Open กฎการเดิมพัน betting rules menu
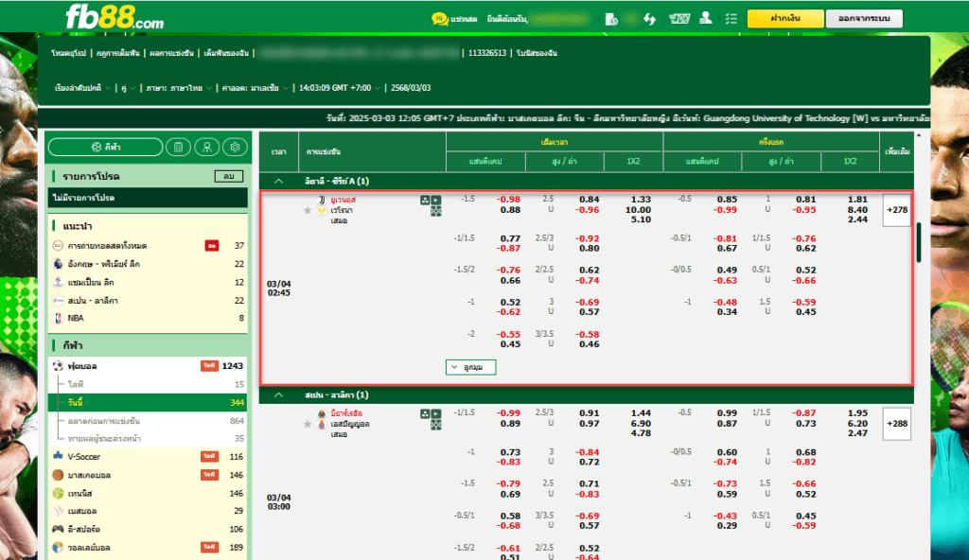Screen dimensions: 969x560 pos(118,53)
